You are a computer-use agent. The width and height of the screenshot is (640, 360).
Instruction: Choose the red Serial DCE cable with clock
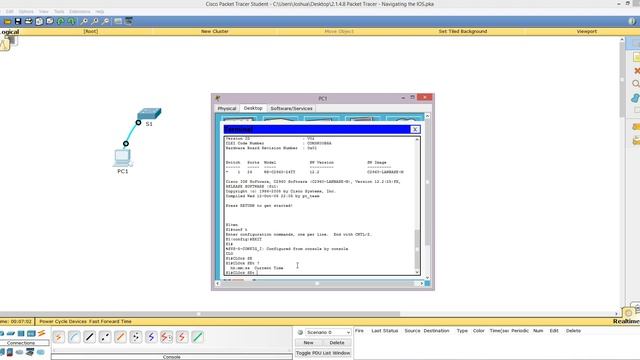[x=166, y=337]
